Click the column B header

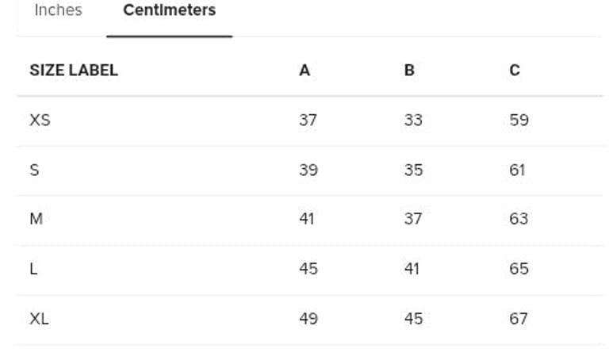(409, 70)
